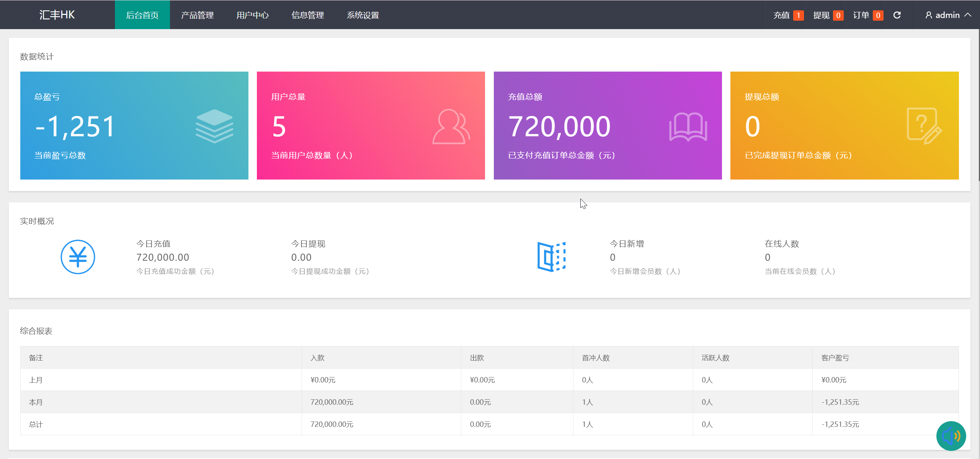Click the refresh icon in header

(897, 15)
